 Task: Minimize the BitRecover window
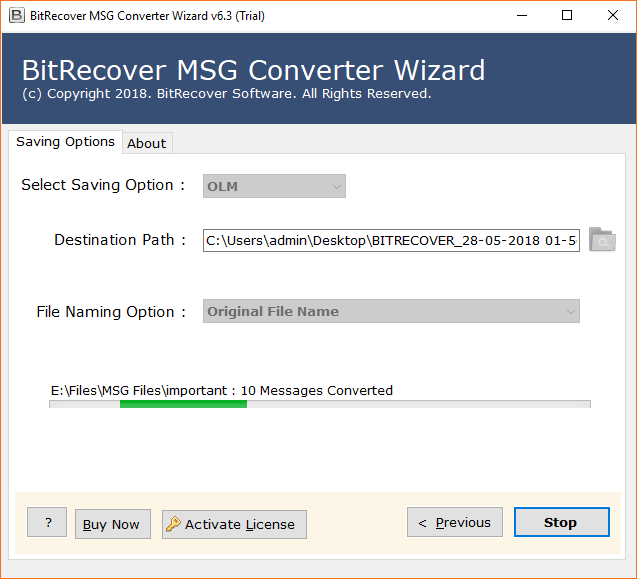(522, 15)
